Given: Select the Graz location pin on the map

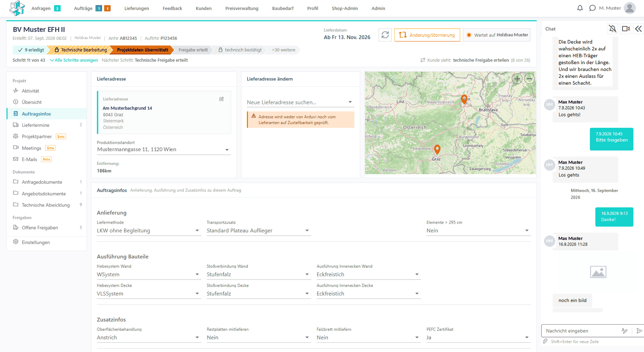Looking at the screenshot, I should [437, 149].
